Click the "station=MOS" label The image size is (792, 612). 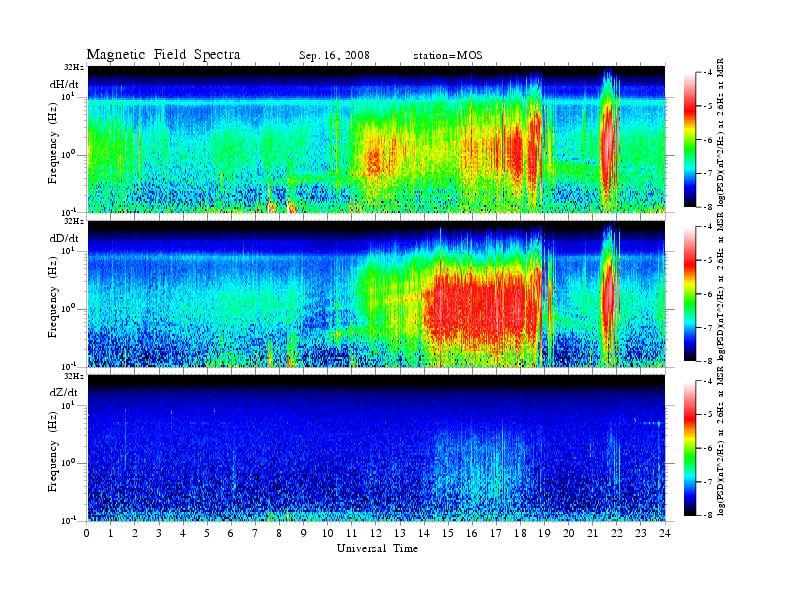tap(448, 56)
